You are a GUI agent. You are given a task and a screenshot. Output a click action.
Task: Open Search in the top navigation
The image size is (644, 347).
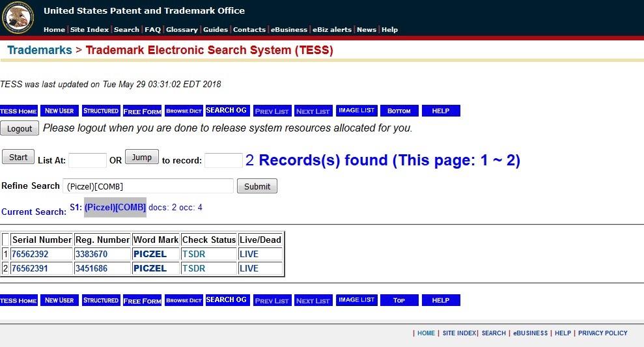point(126,29)
